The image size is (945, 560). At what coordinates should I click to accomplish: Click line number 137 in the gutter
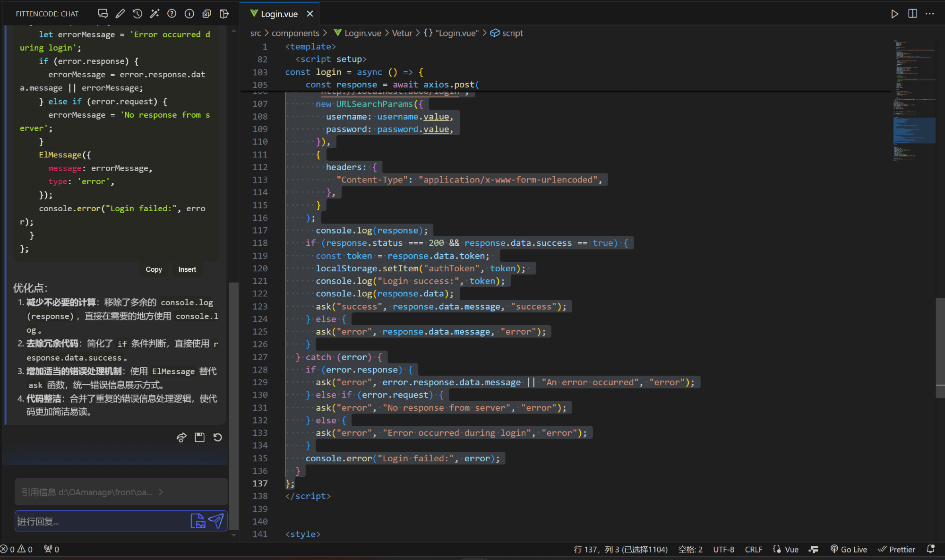[x=260, y=483]
